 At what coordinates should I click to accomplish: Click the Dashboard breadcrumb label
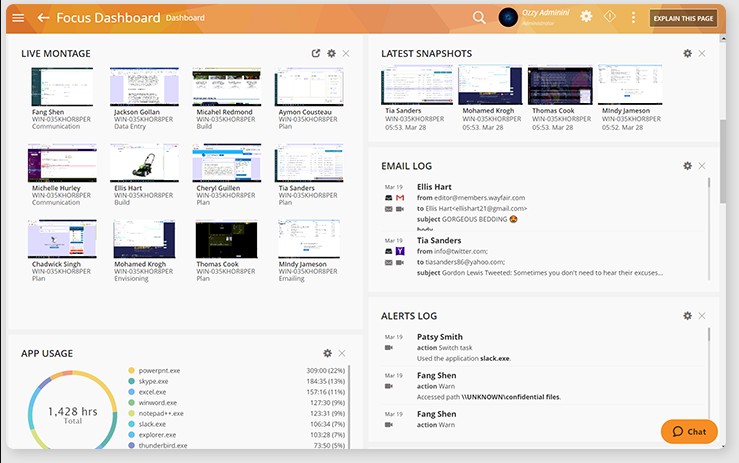[x=185, y=18]
